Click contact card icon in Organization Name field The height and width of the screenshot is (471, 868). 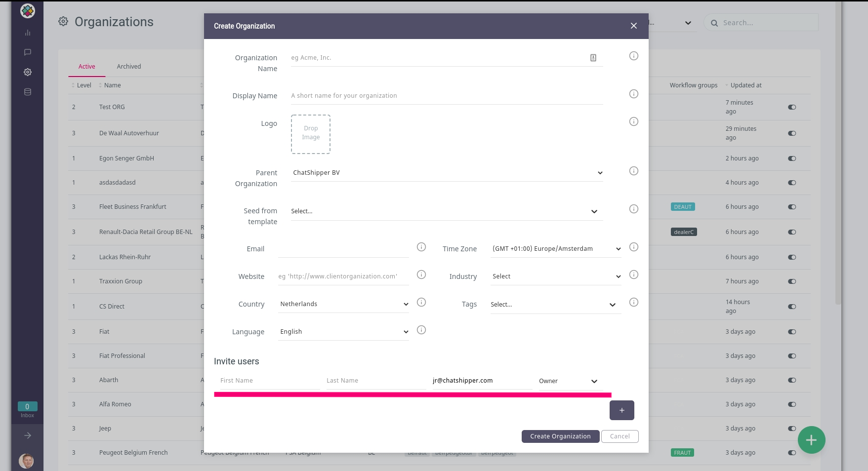(593, 58)
